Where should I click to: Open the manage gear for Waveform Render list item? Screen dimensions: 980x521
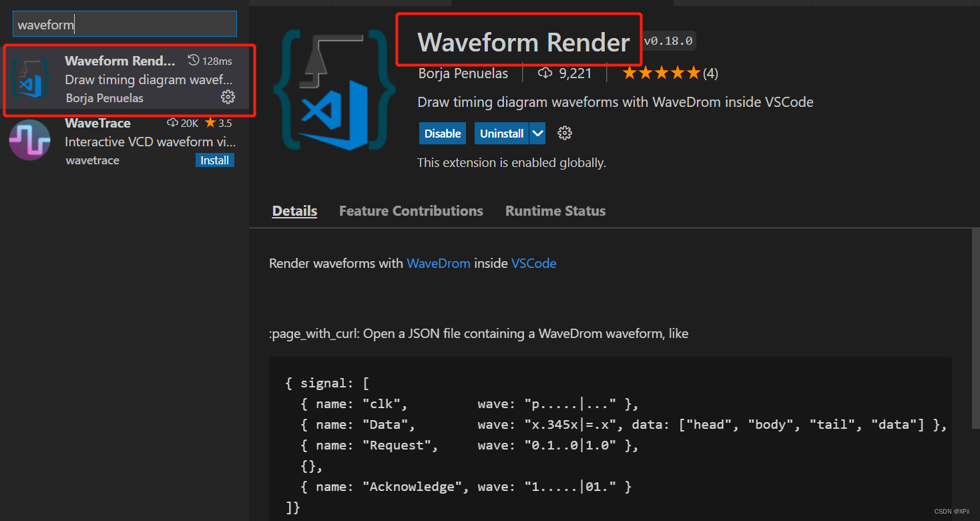[x=228, y=98]
